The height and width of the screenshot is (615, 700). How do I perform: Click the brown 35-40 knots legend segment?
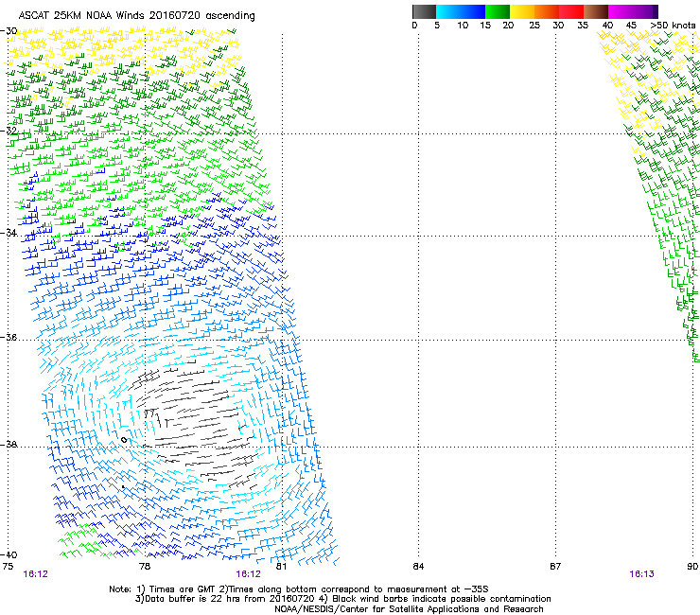596,11
